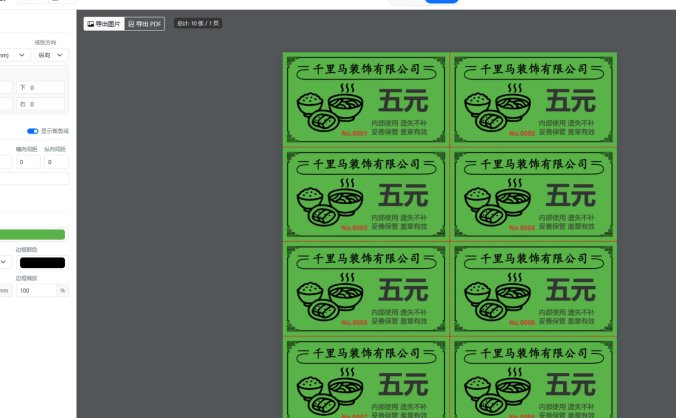Click the 总计 10张 / 1页 count badge
This screenshot has width=676, height=418.
pos(198,23)
